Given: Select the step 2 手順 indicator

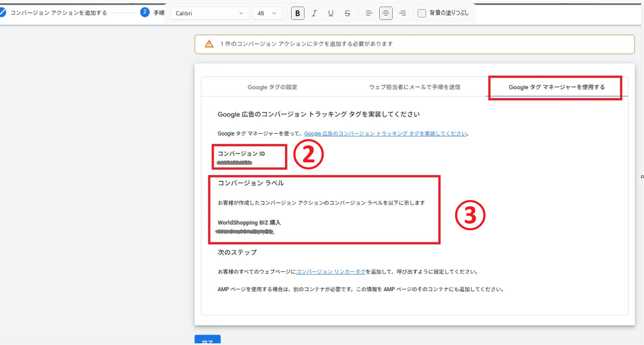Looking at the screenshot, I should click(145, 12).
